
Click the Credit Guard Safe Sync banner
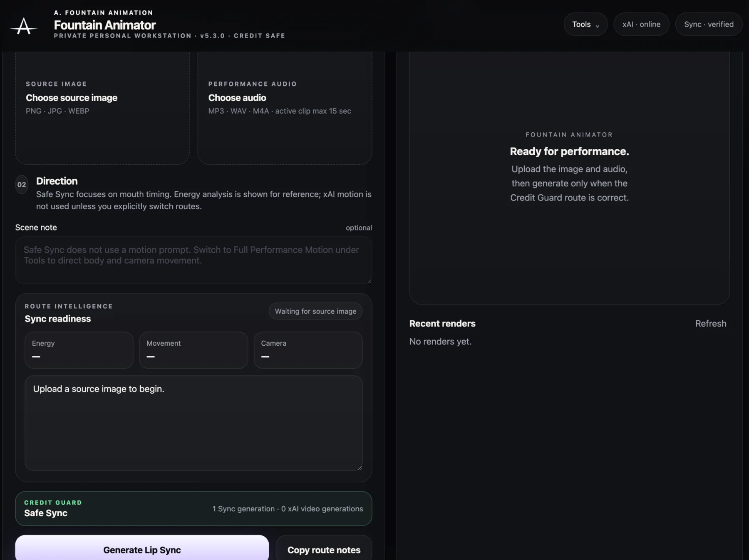click(x=193, y=508)
